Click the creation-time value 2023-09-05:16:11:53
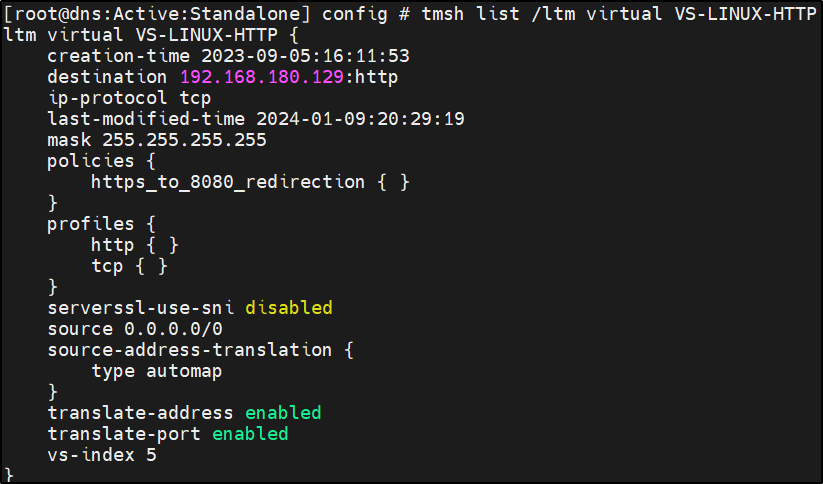 click(x=305, y=56)
